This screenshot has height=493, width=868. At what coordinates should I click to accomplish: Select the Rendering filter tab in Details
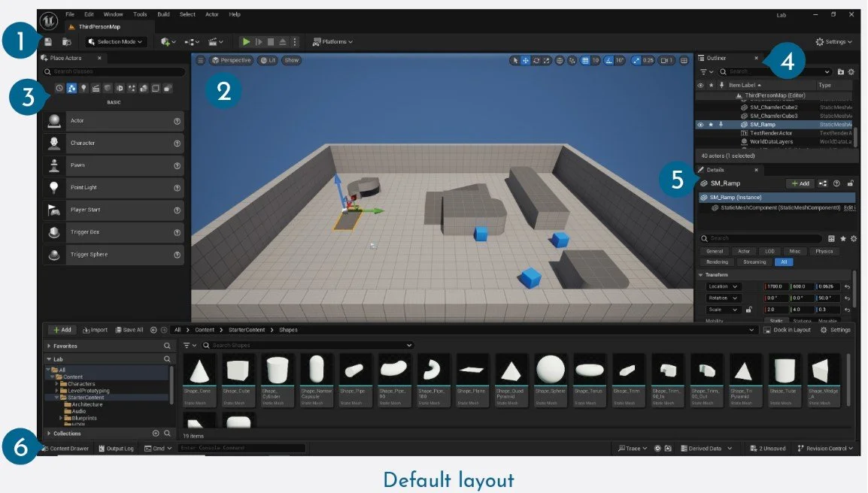tap(717, 262)
